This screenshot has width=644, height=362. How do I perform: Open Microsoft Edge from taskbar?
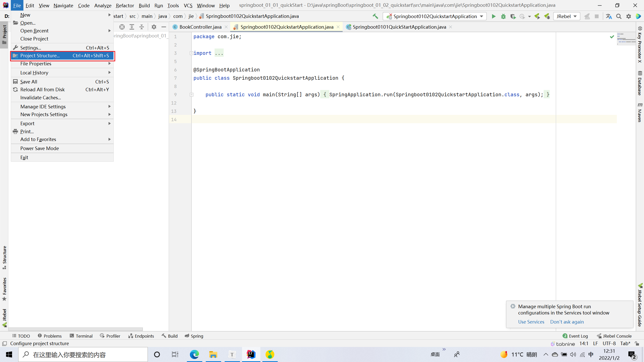click(194, 354)
